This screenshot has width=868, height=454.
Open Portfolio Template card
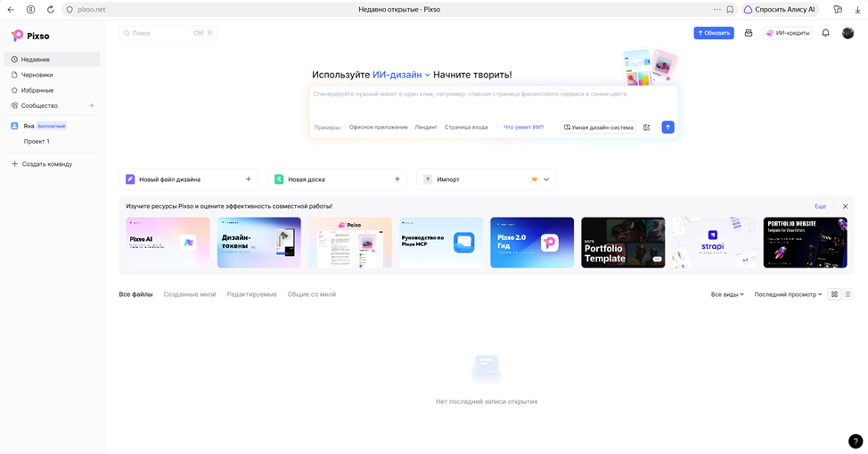tap(623, 243)
